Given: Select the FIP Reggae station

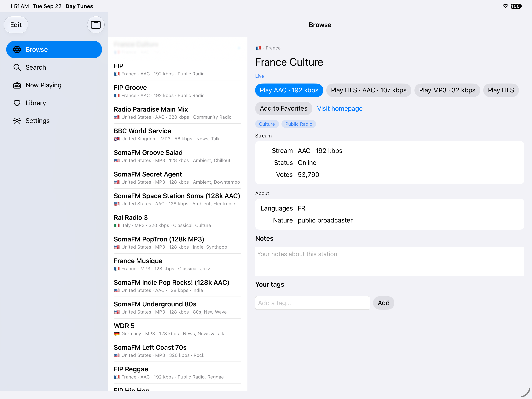Looking at the screenshot, I should tap(178, 373).
